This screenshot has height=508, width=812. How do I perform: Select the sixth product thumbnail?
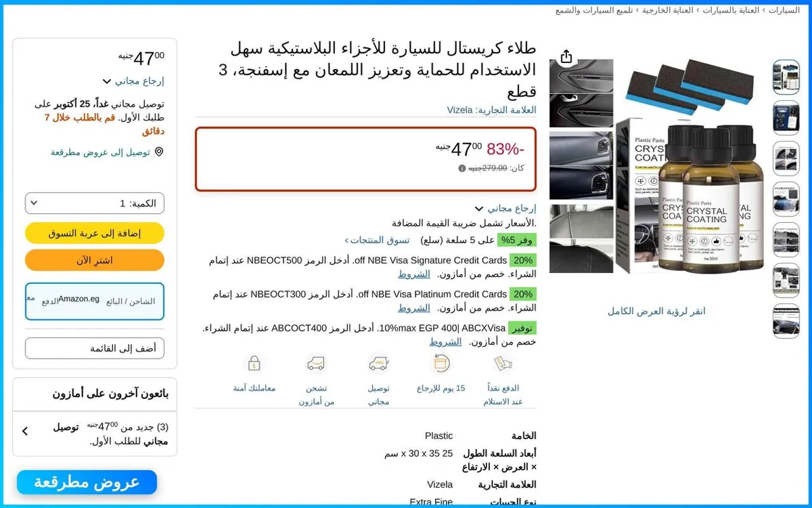[786, 280]
